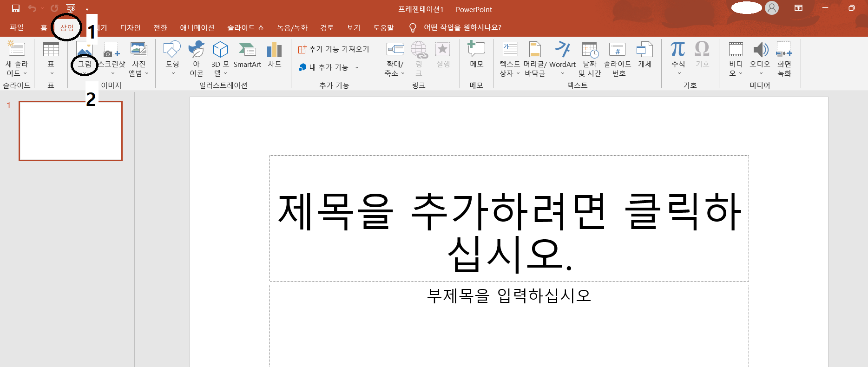This screenshot has height=367, width=868.
Task: Switch to the 전환 tab
Action: [x=160, y=27]
